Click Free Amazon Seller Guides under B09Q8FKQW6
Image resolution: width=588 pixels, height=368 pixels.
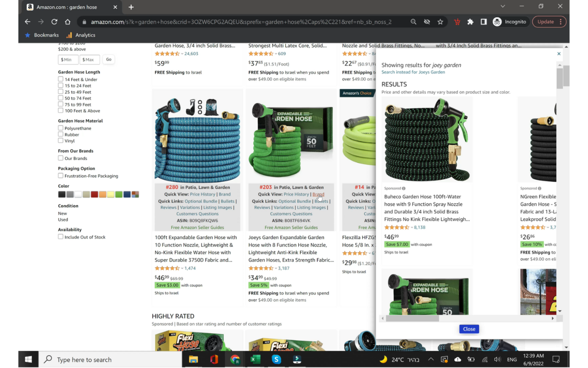pyautogui.click(x=198, y=227)
